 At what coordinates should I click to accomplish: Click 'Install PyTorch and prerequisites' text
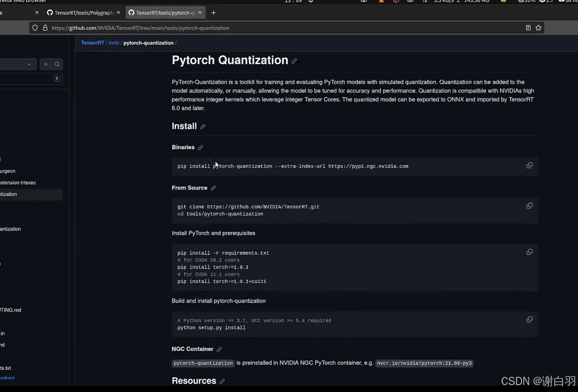(x=213, y=233)
